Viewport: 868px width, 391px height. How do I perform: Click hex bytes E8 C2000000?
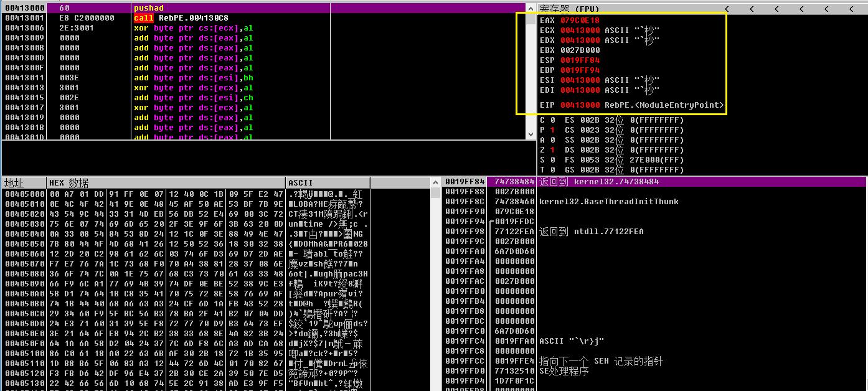pos(87,18)
